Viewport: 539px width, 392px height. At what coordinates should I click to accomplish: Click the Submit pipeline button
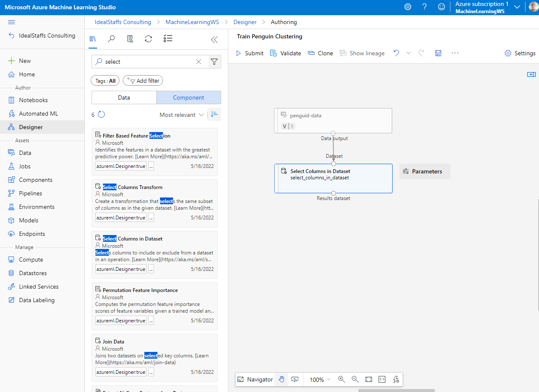pyautogui.click(x=249, y=53)
